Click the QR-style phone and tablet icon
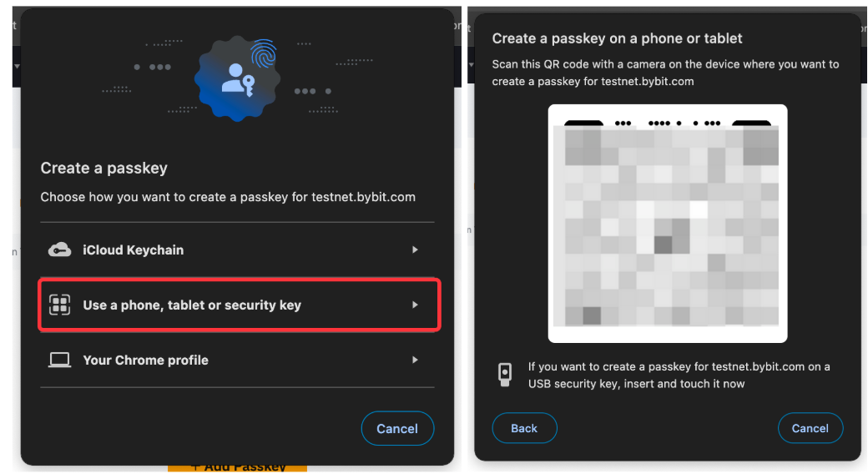Image resolution: width=868 pixels, height=474 pixels. point(59,305)
